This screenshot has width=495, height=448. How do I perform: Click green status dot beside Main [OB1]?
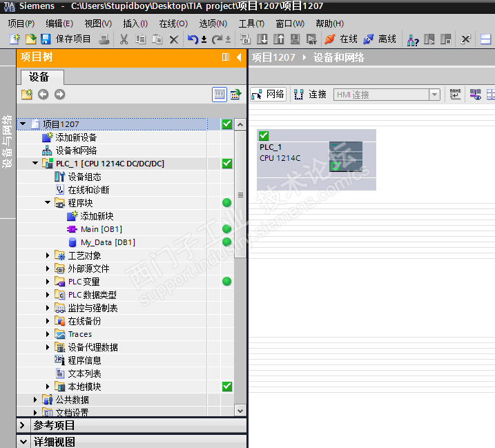pos(226,229)
